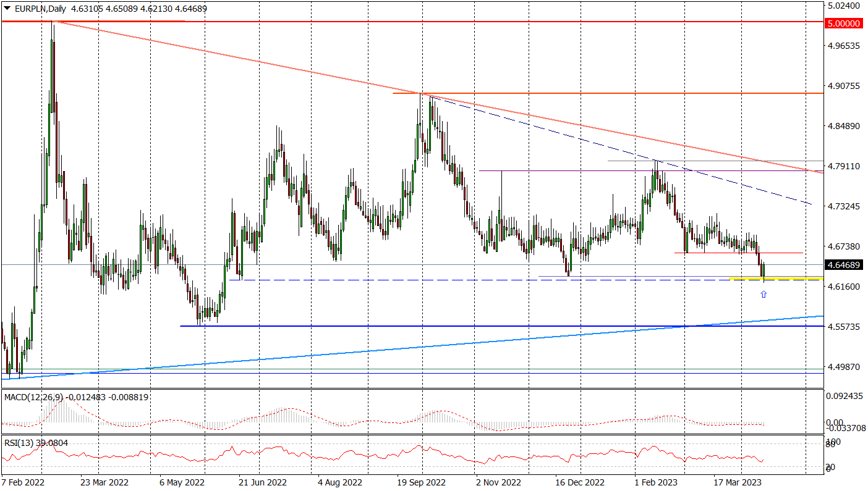Click the 4.67380 price axis label
868x491 pixels.
843,246
